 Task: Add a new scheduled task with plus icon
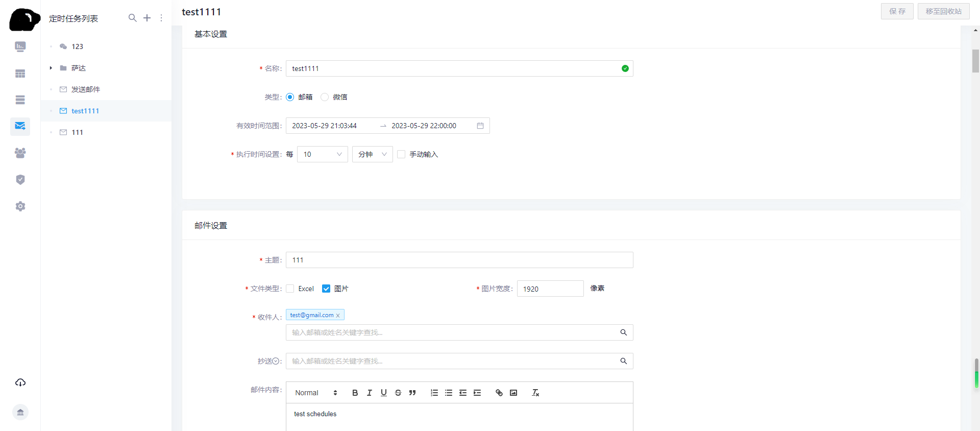[x=147, y=18]
